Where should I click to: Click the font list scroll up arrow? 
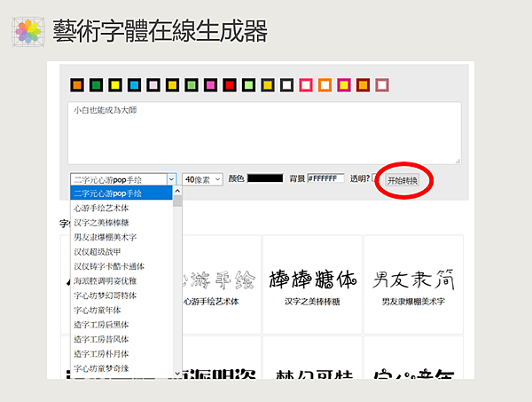click(x=177, y=191)
